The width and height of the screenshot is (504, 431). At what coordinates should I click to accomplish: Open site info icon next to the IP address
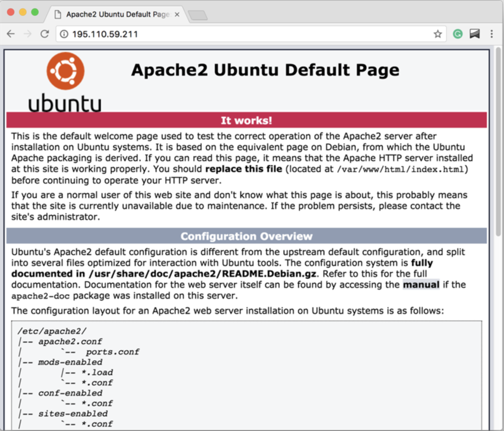(x=64, y=34)
